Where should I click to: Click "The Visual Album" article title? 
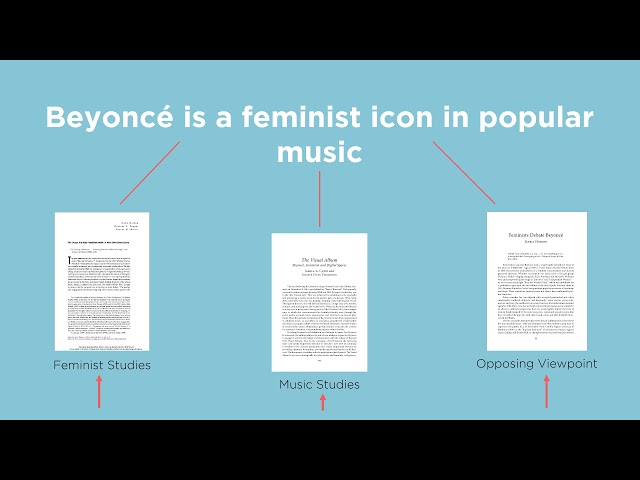point(319,260)
